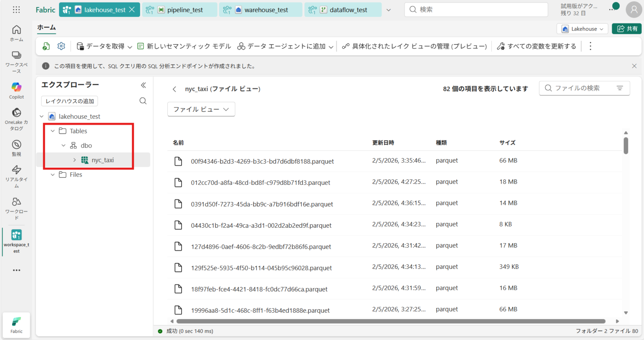644x340 pixels.
Task: Click the Fabric title link in header
Action: pyautogui.click(x=45, y=10)
